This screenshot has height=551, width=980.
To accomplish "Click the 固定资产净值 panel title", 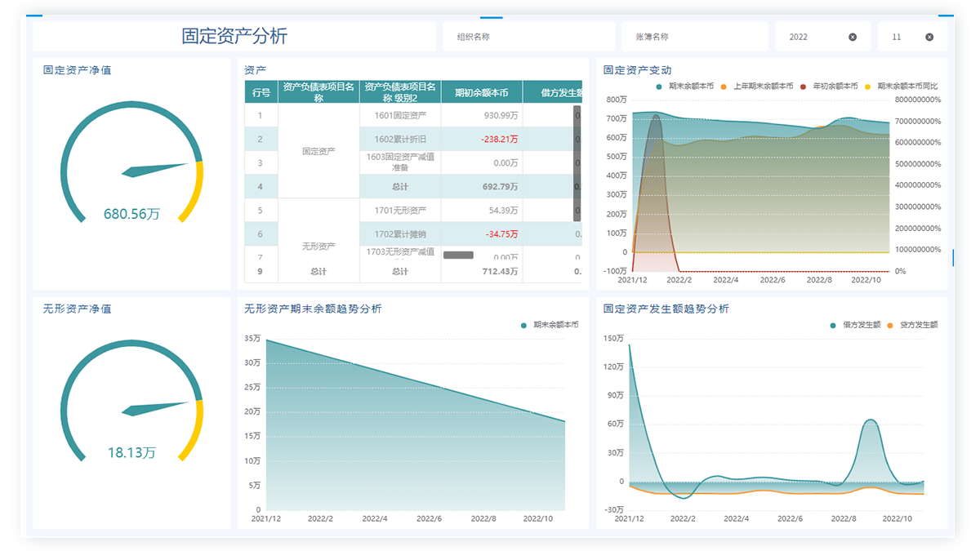I will (78, 70).
